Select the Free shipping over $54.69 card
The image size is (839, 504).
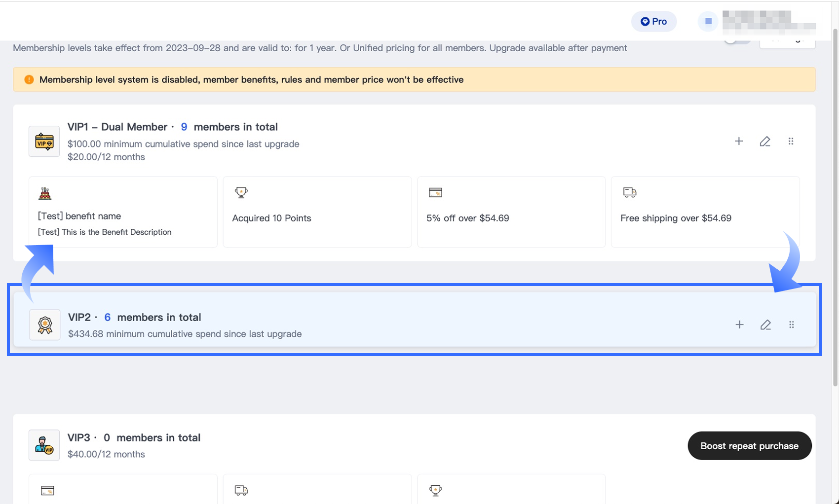705,212
